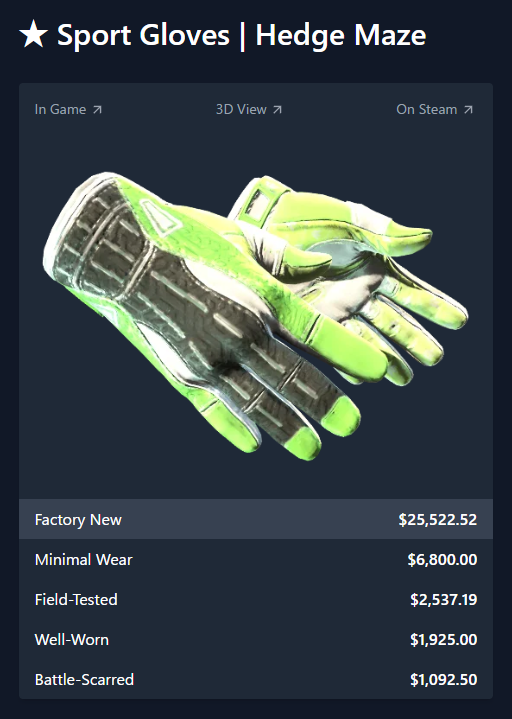Select the Factory New wear label
Screen dimensions: 512x719
pos(78,520)
